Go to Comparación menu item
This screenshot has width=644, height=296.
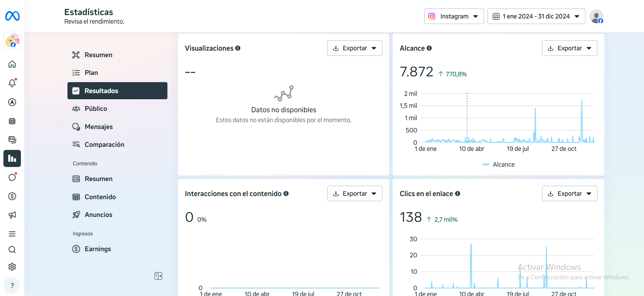[104, 144]
